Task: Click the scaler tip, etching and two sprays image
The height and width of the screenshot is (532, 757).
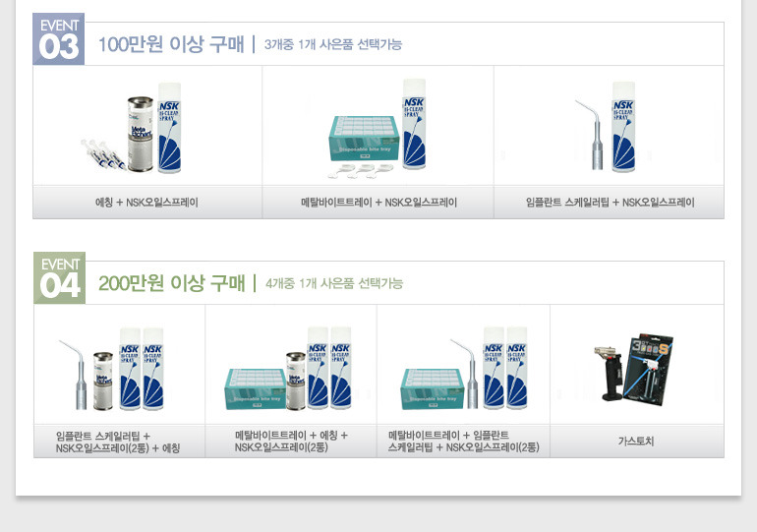Action: 112,370
